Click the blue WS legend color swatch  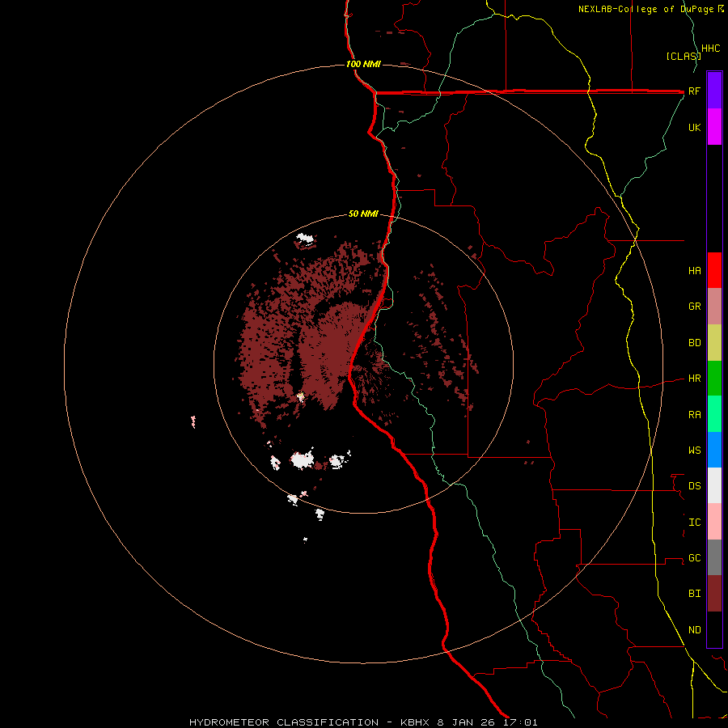tap(714, 450)
